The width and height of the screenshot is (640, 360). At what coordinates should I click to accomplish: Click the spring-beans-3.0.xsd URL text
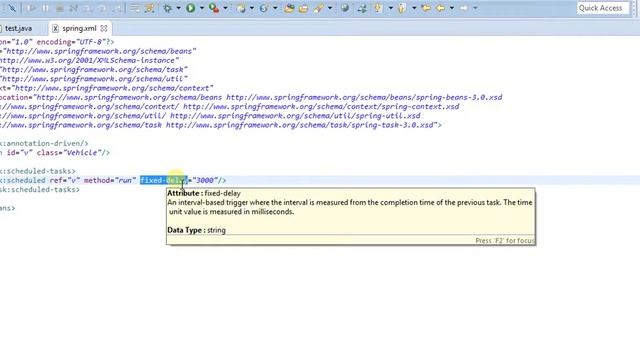[364, 97]
